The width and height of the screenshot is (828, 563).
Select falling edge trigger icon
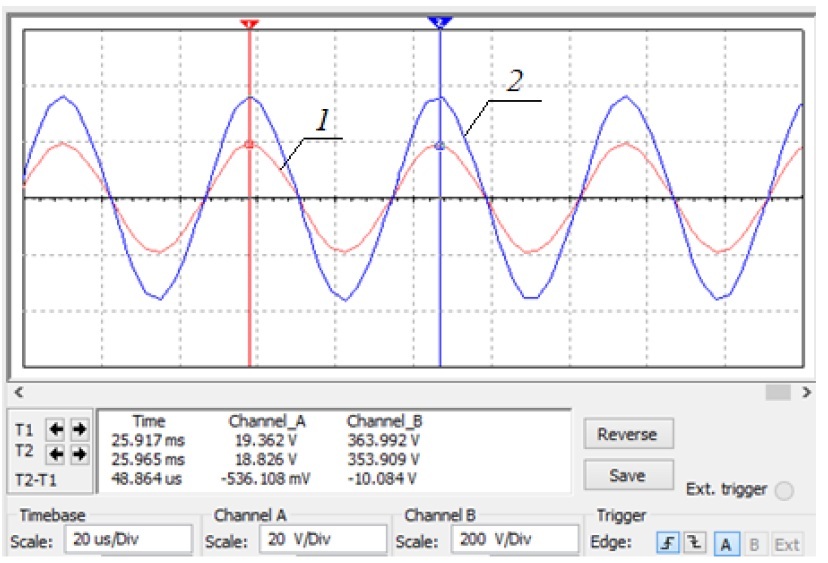[x=691, y=543]
